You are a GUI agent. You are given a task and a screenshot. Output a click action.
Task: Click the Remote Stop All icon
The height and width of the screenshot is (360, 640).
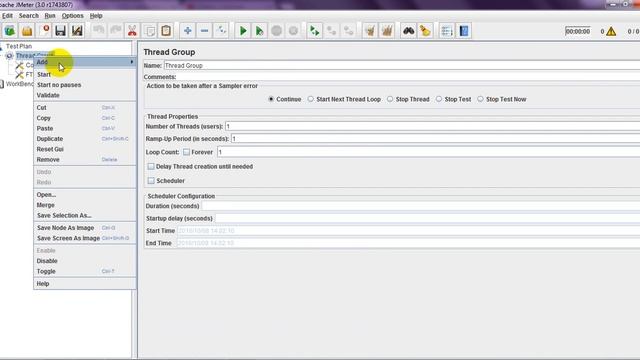331,31
